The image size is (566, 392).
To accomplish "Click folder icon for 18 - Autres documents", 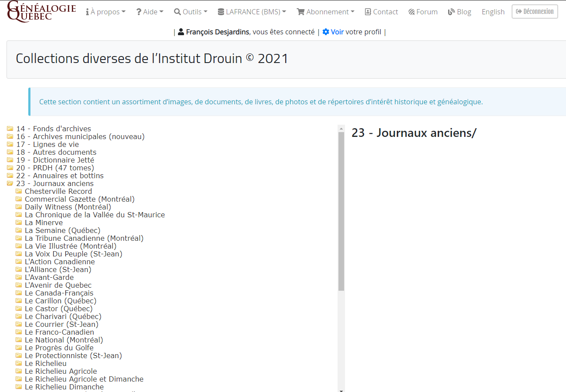I will [10, 152].
